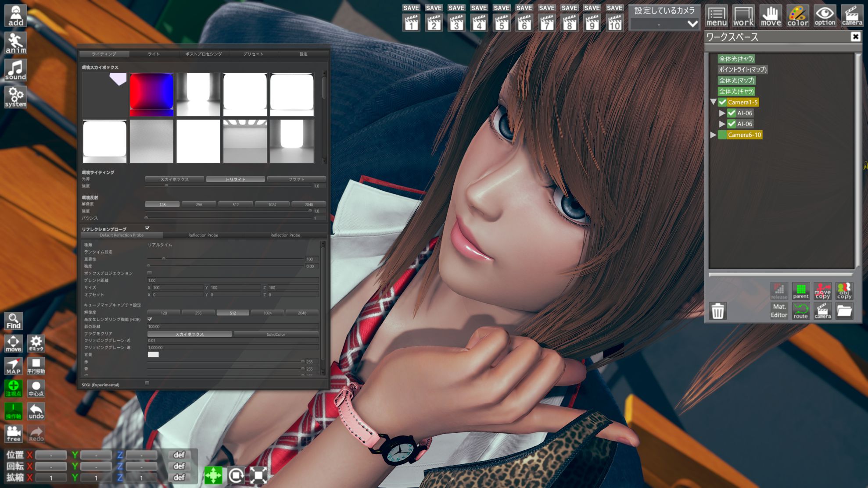Open the workspace folder icon

(x=844, y=311)
